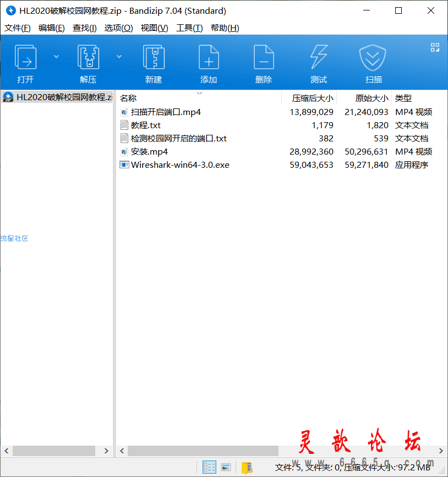
Task: Click the New archive (新建) toolbar icon
Action: 154,57
